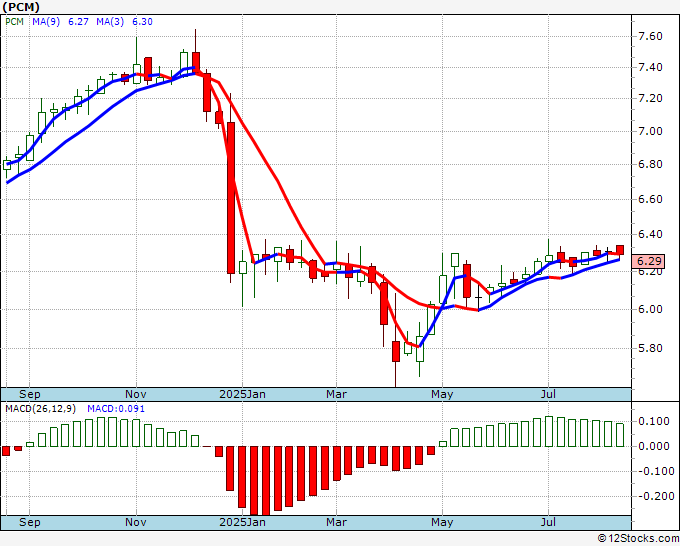Click the latest red candlestick at far right
Viewport: 680px width, 546px height.
620,250
